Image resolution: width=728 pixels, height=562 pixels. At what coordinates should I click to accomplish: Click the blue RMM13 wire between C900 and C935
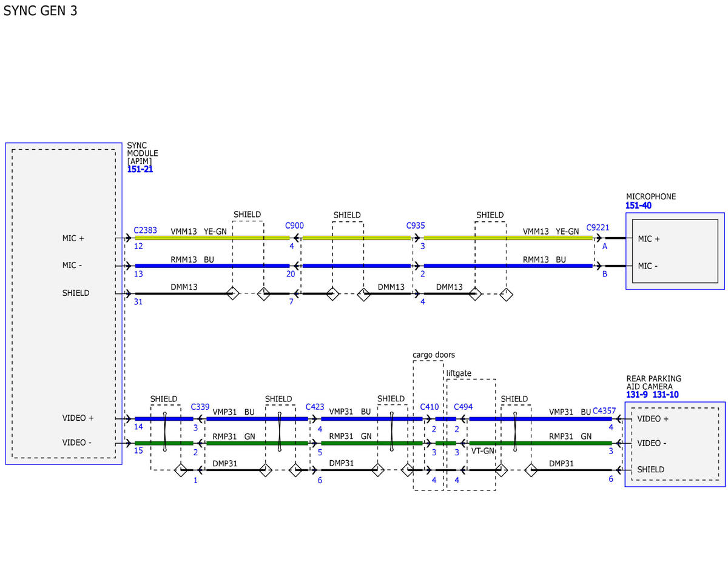[356, 266]
